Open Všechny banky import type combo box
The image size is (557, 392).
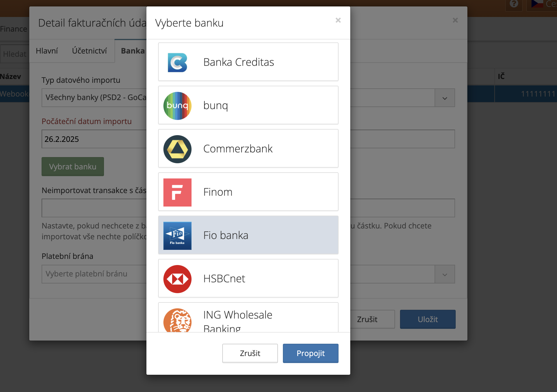click(x=248, y=98)
